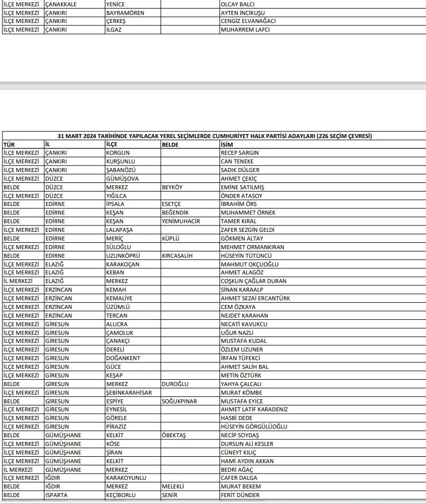Click the table title mentioning 226 SEÇİM ÇEVRESİ
This screenshot has width=426, height=504.
[x=215, y=136]
